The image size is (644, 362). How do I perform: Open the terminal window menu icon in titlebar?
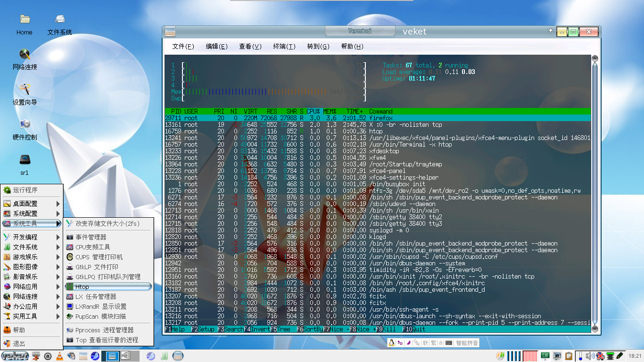tap(170, 32)
